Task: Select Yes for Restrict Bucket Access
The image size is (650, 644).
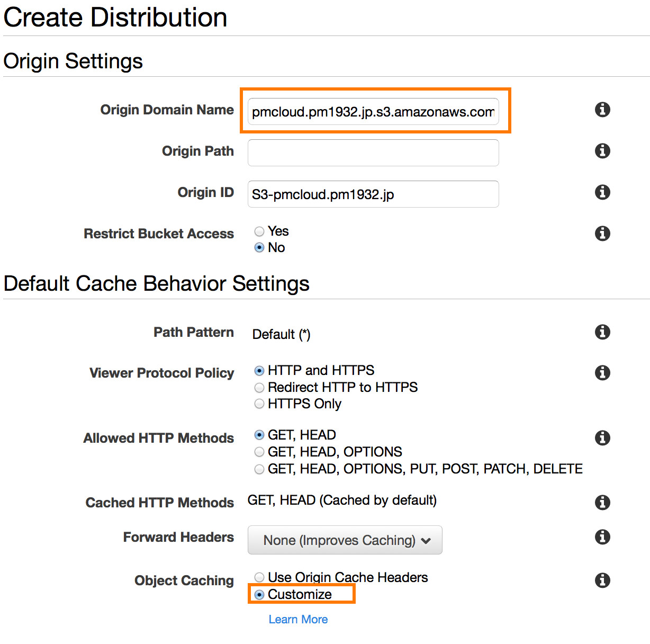Action: [259, 231]
